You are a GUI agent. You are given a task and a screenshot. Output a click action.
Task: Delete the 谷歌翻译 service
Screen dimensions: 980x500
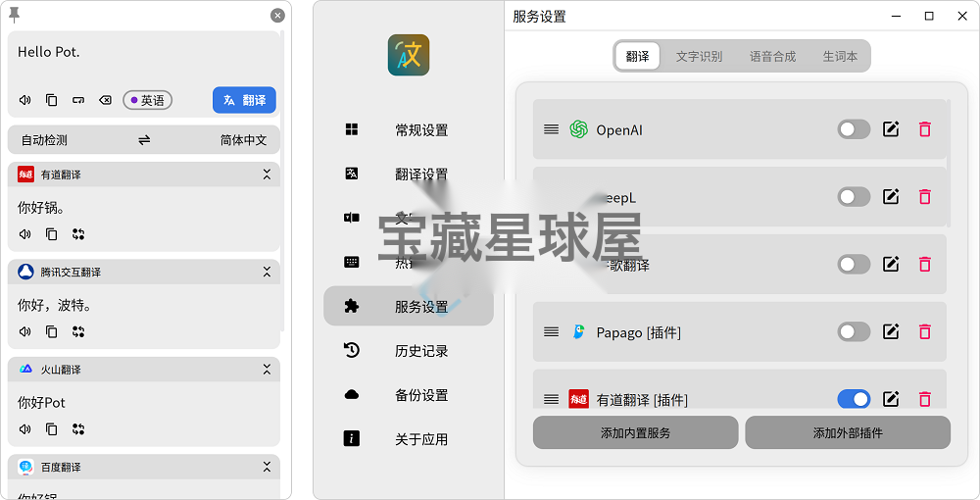coord(925,265)
